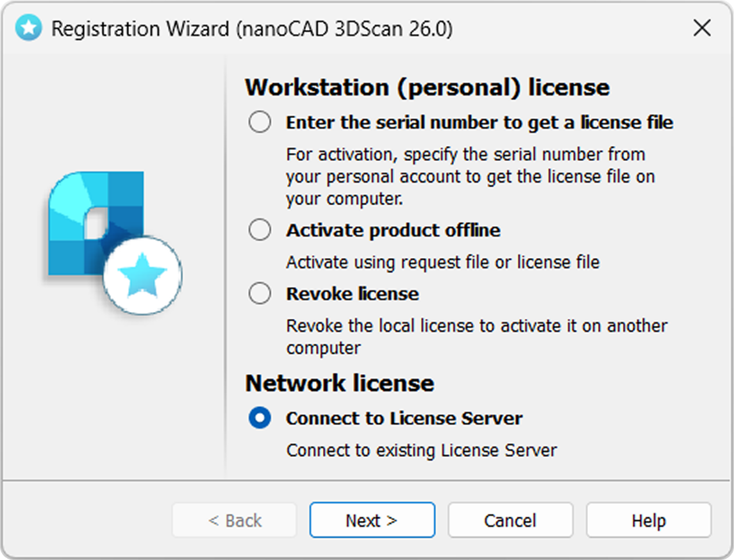Click the nanoCAD logo with star badge

tap(115, 242)
